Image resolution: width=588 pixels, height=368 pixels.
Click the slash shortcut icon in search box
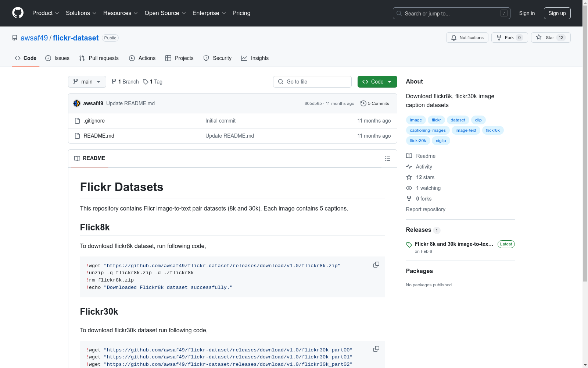[504, 13]
